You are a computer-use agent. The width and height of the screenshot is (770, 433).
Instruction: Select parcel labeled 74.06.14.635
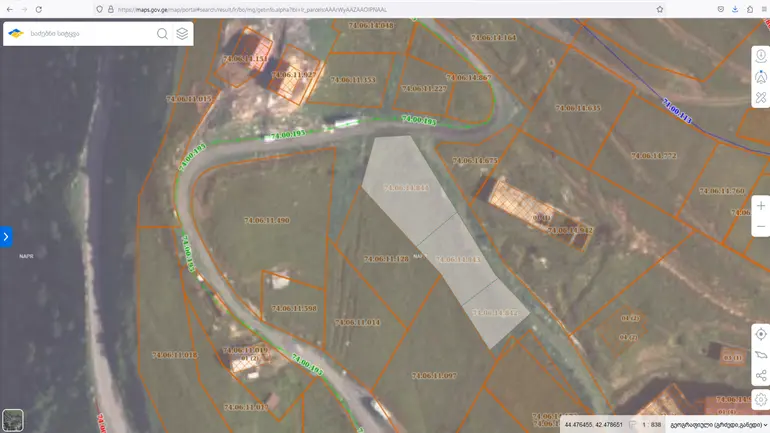point(578,108)
